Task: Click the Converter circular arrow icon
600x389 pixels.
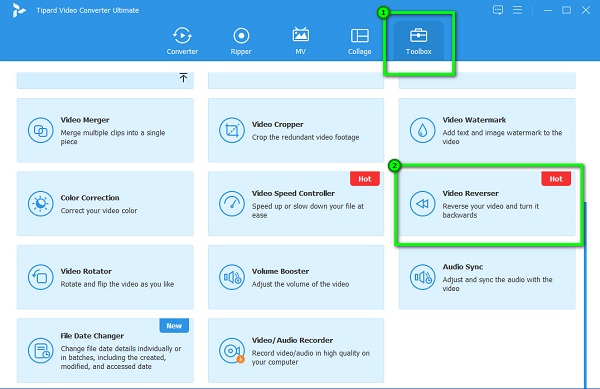Action: click(182, 36)
